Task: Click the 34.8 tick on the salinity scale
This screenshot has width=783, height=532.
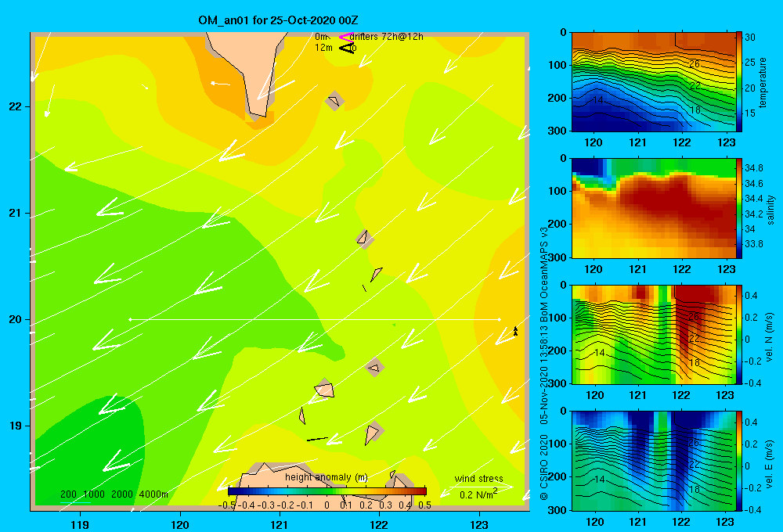Action: (x=753, y=167)
